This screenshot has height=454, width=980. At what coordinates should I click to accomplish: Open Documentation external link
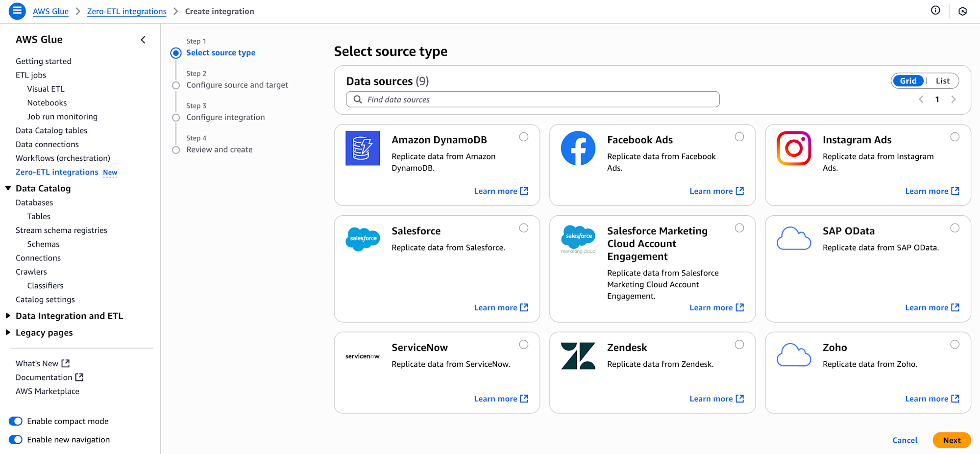[x=49, y=377]
